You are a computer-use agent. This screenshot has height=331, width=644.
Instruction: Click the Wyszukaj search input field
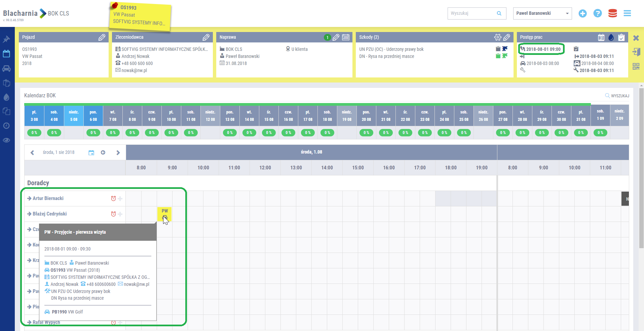point(472,13)
